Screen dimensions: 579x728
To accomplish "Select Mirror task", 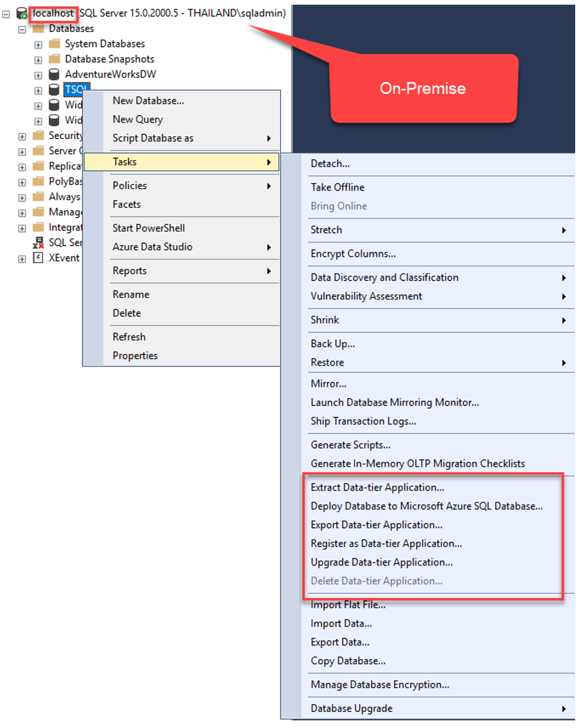I will (428, 383).
